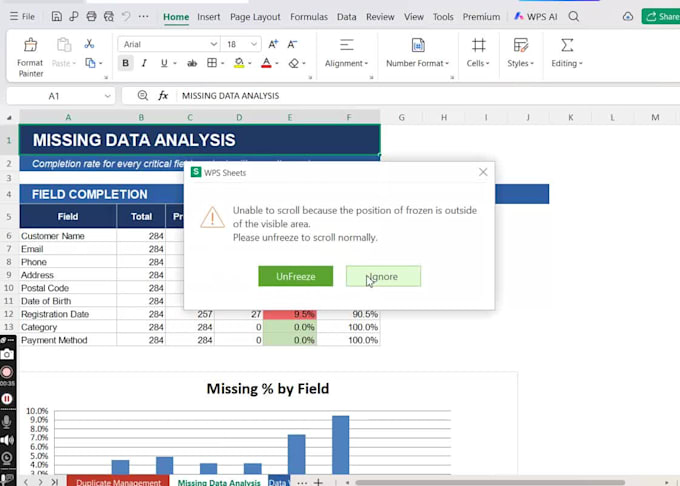
Task: Decrease font size with A- icon
Action: click(x=292, y=44)
